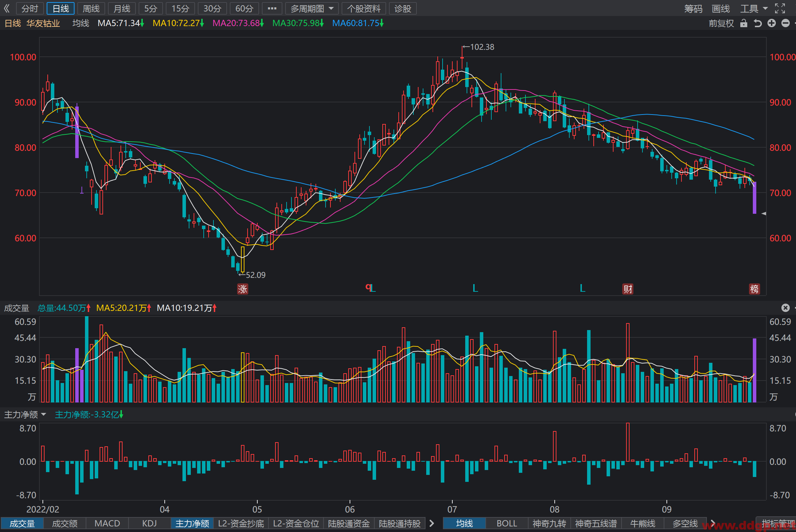Click the MA10:72.27 yellow line label
The image size is (796, 532).
tap(178, 23)
